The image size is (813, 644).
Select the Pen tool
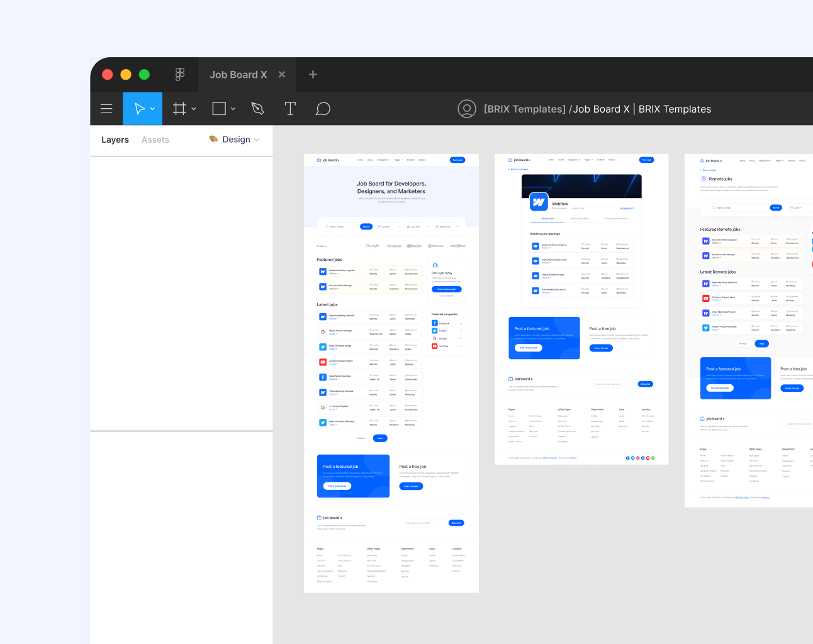[257, 108]
